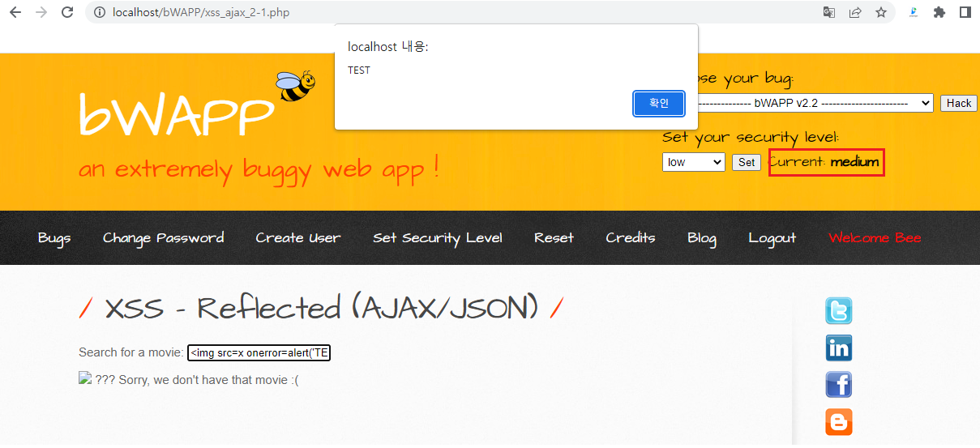Screen dimensions: 980x448
Task: Focus the Search for a movie field
Action: [x=259, y=353]
